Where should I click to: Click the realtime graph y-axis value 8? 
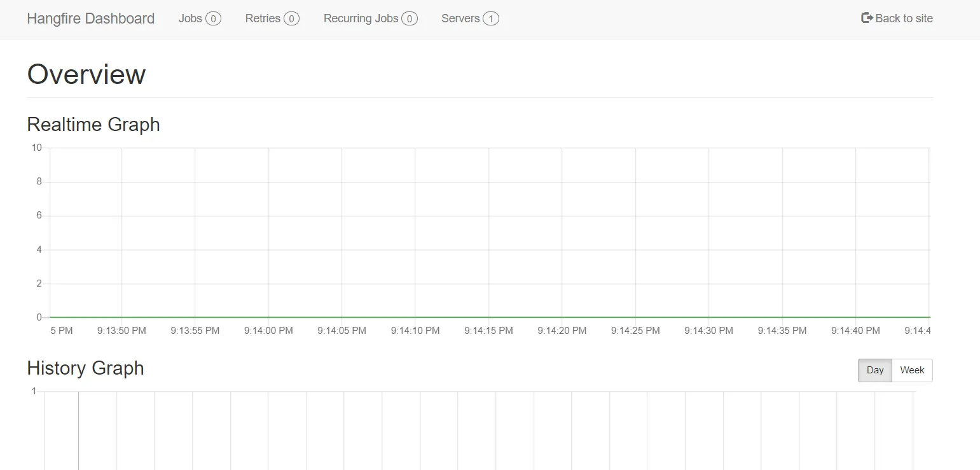pos(39,182)
